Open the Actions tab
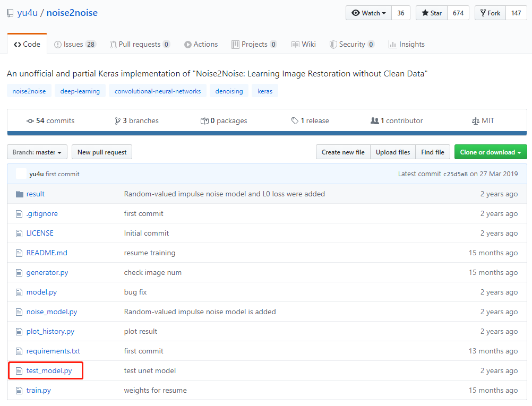This screenshot has width=532, height=406. 201,45
